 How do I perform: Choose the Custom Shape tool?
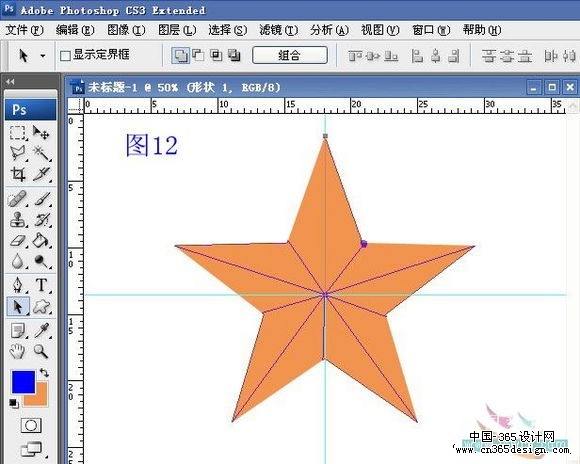41,307
